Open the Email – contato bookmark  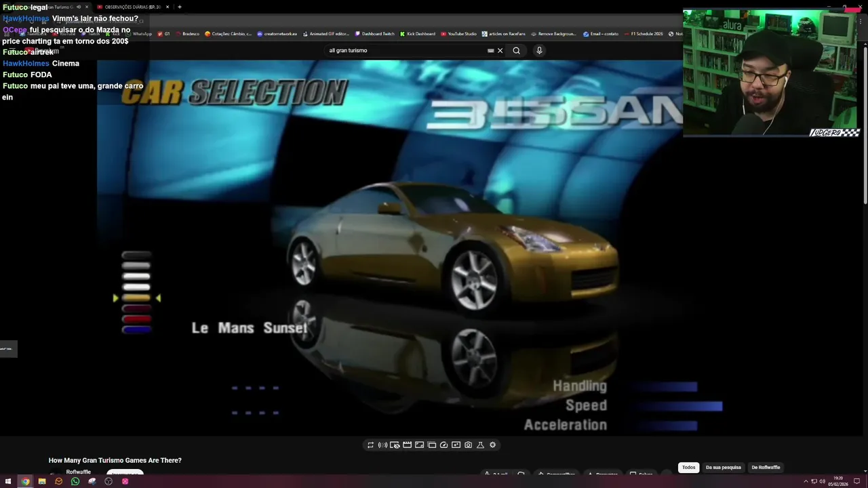coord(601,34)
